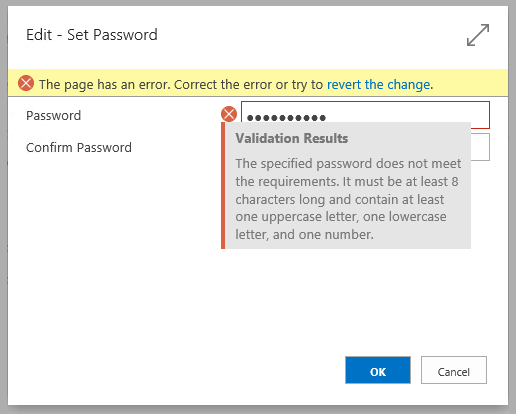The height and width of the screenshot is (414, 516).
Task: Click the red error icon in yellow banner
Action: point(26,83)
